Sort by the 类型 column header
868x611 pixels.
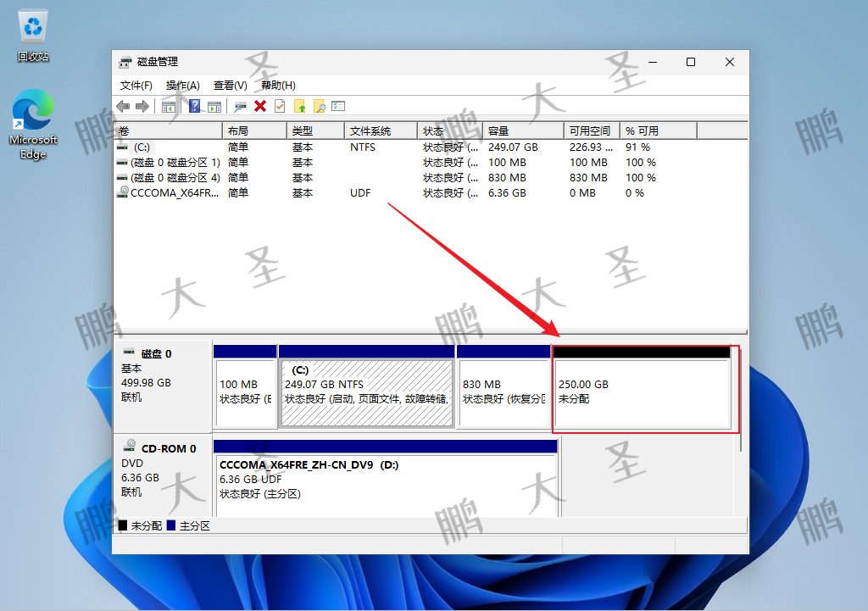315,131
